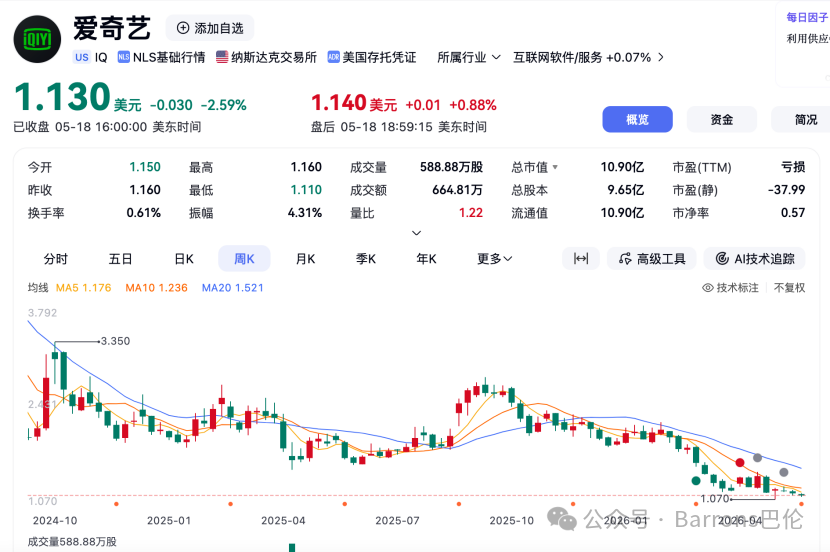Select the 年K chart period
Screen dimensions: 830x552
coord(426,259)
